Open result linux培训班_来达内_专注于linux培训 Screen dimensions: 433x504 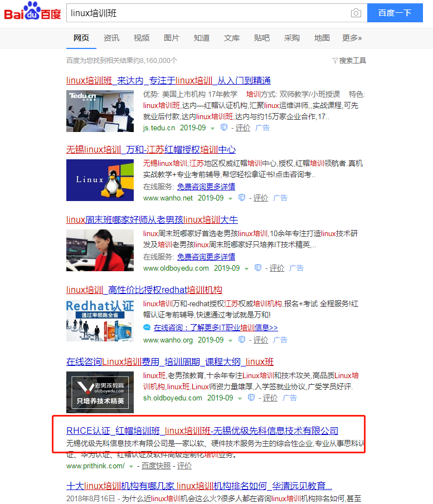click(168, 80)
